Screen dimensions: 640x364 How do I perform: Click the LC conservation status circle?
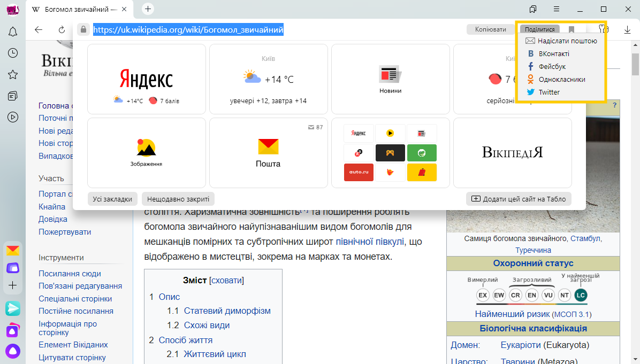[581, 295]
